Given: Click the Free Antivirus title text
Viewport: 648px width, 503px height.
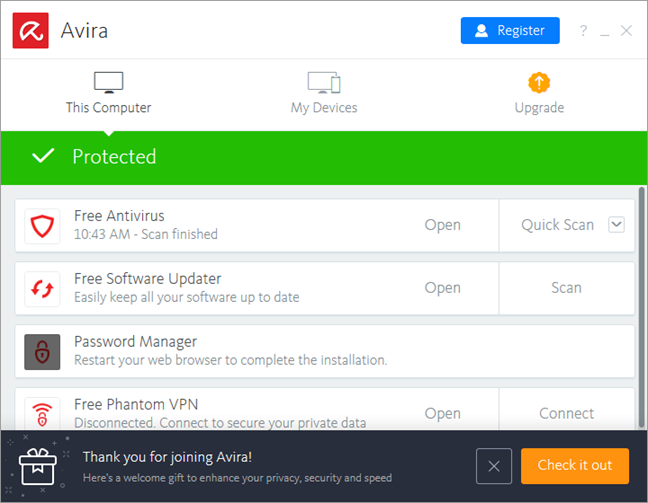Looking at the screenshot, I should (119, 216).
